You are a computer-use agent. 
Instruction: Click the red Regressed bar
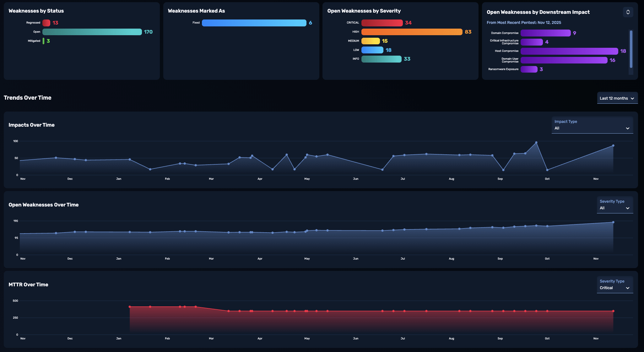[x=46, y=23]
